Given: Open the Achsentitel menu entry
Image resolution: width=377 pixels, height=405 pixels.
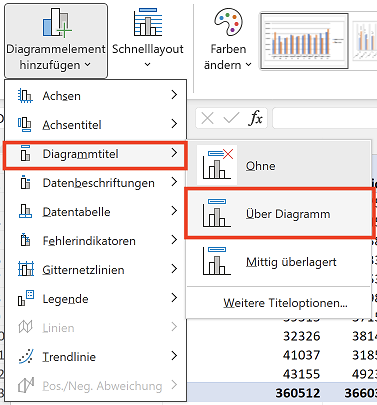Looking at the screenshot, I should click(x=96, y=125).
